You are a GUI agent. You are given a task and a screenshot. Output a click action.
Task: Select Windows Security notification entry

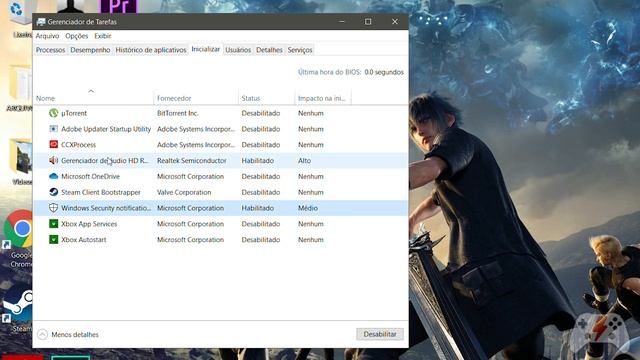(106, 208)
